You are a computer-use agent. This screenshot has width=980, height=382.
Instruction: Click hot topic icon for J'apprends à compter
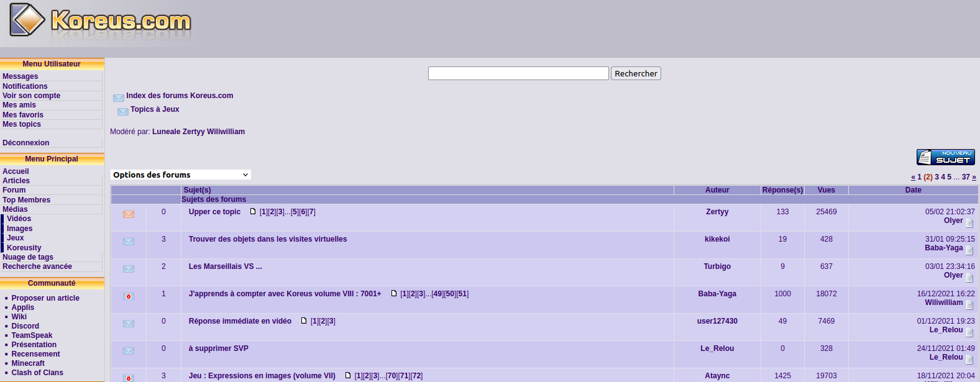coord(129,296)
